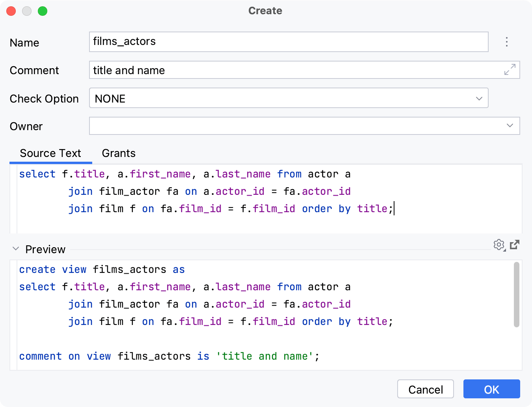Open Preview settings gear icon
Viewport: 532px width, 407px height.
499,245
